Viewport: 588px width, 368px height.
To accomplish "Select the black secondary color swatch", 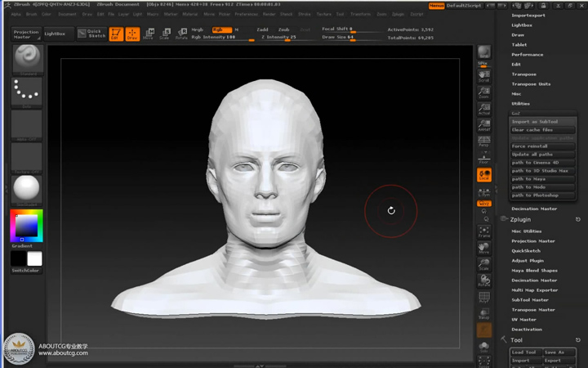I will 18,258.
